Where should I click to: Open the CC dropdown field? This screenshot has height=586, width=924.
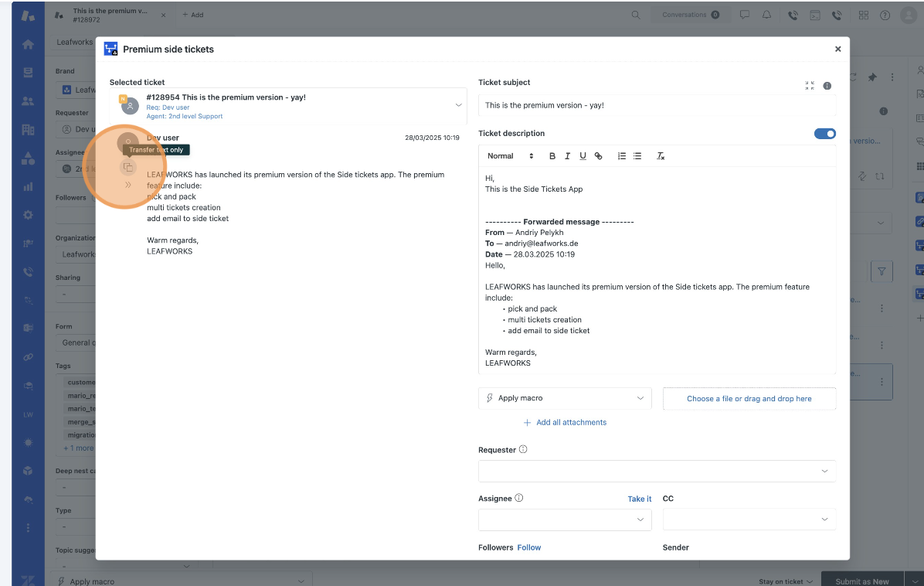tap(749, 520)
